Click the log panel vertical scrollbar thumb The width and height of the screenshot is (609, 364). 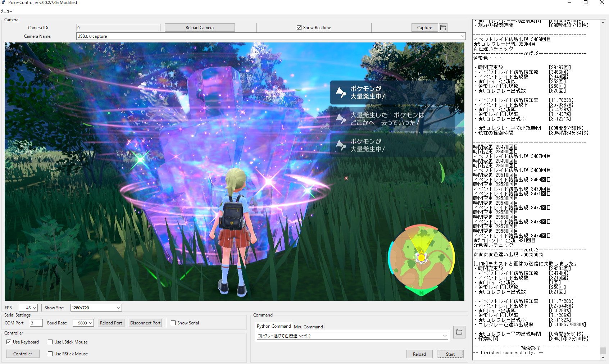(x=603, y=351)
